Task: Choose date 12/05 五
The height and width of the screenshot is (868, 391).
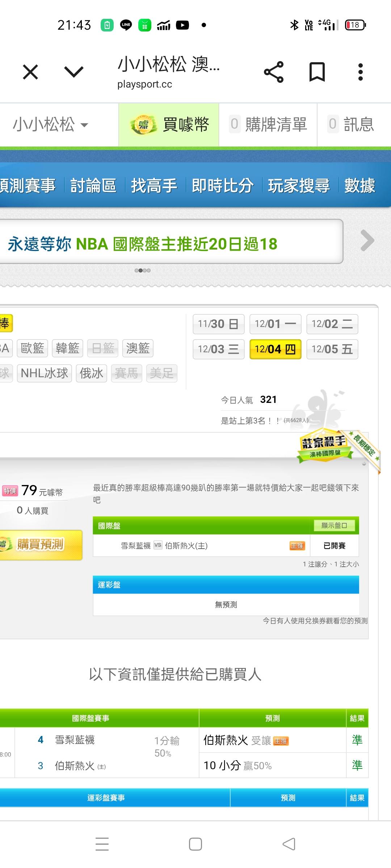Action: [332, 349]
